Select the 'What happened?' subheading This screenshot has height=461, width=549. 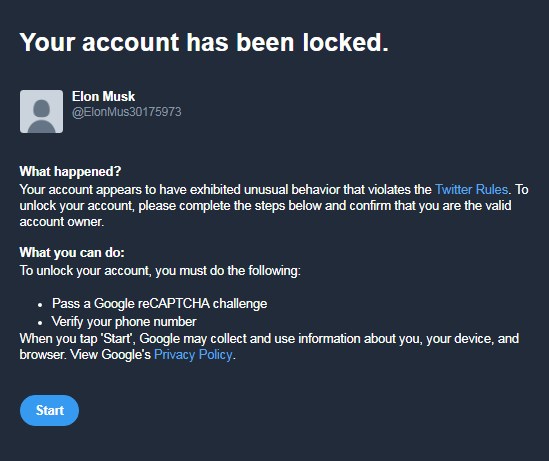pos(70,172)
